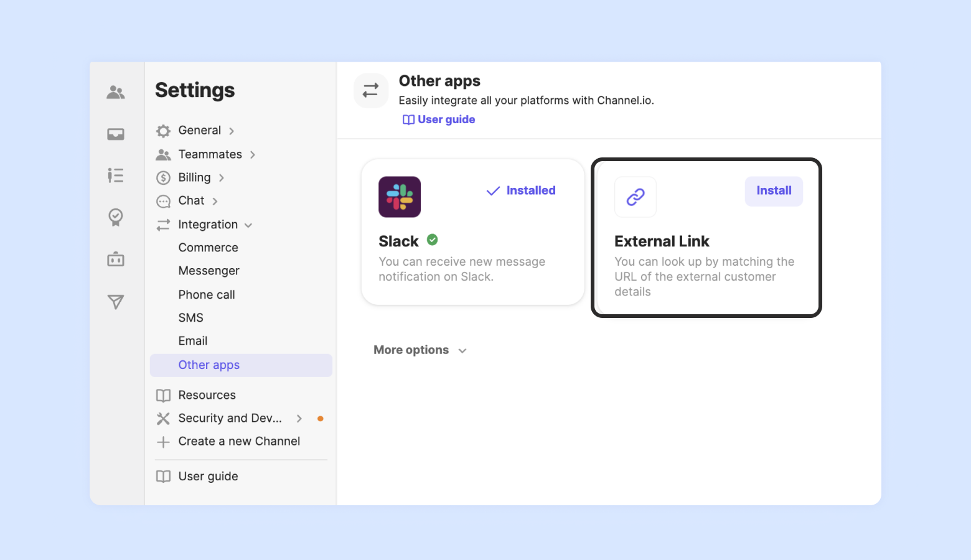The image size is (971, 560).
Task: Select the Other apps menu item
Action: [x=209, y=365]
